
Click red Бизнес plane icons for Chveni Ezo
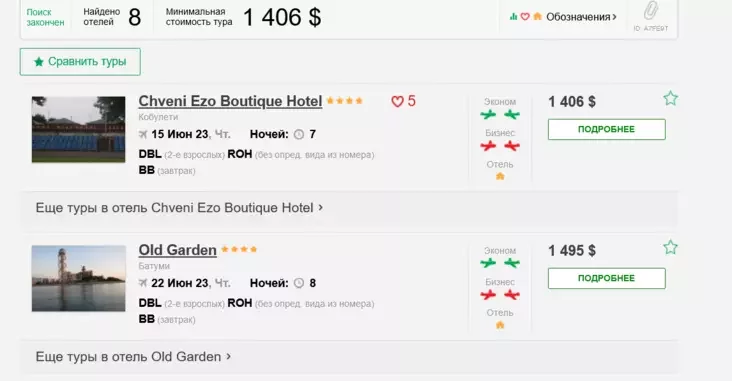click(500, 146)
